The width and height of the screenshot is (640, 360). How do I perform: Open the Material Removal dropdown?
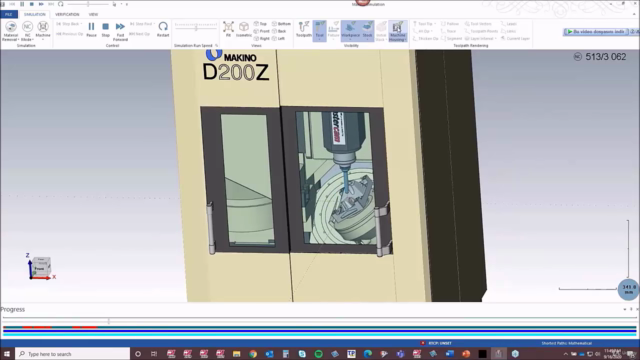point(11,31)
